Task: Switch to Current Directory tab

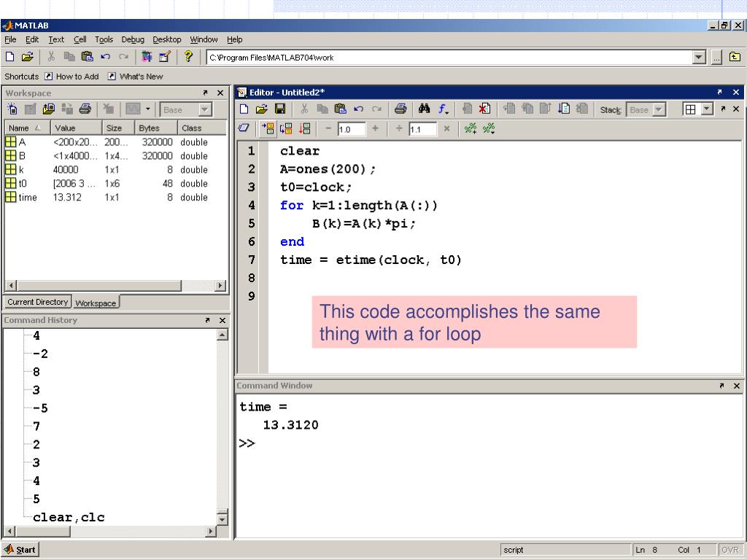Action: (x=38, y=302)
